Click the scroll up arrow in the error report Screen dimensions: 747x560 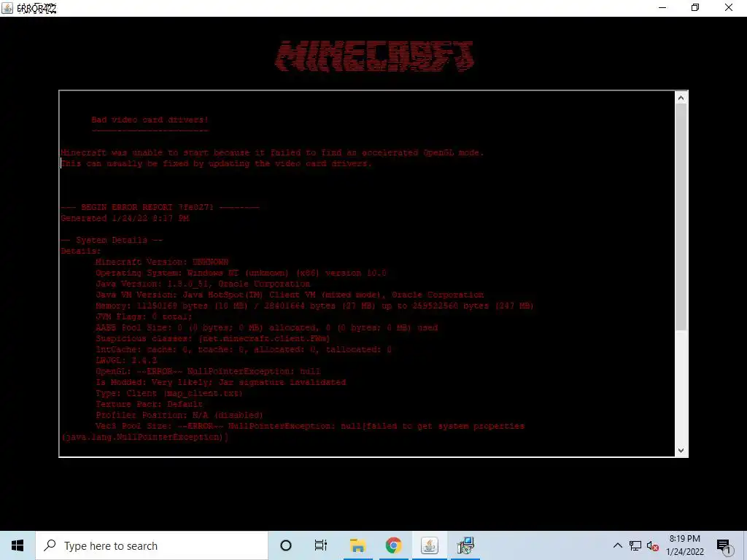[681, 98]
